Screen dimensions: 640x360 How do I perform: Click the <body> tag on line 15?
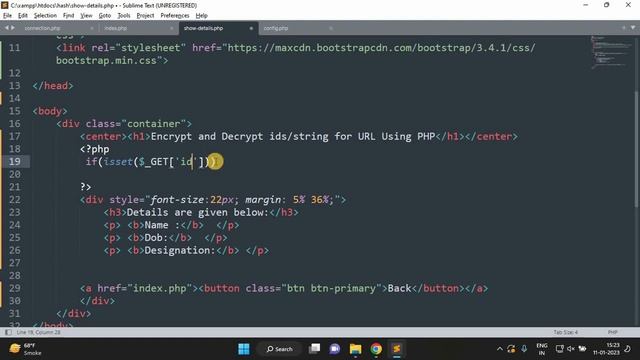(x=50, y=111)
